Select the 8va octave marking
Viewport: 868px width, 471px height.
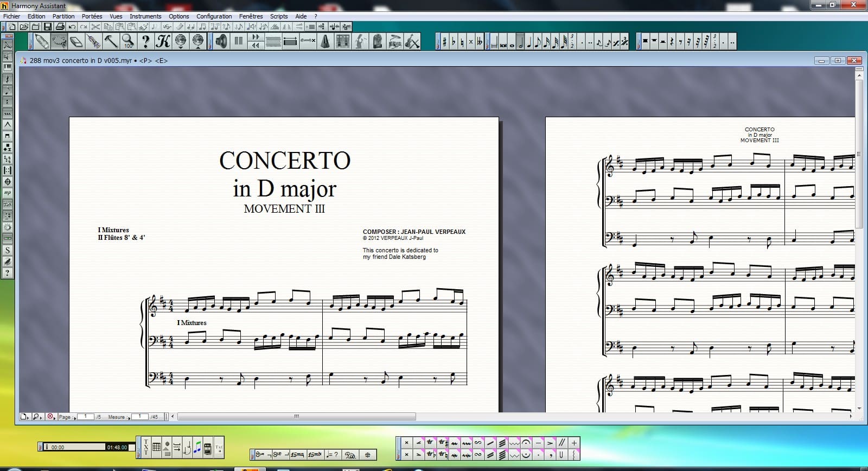pos(263,455)
